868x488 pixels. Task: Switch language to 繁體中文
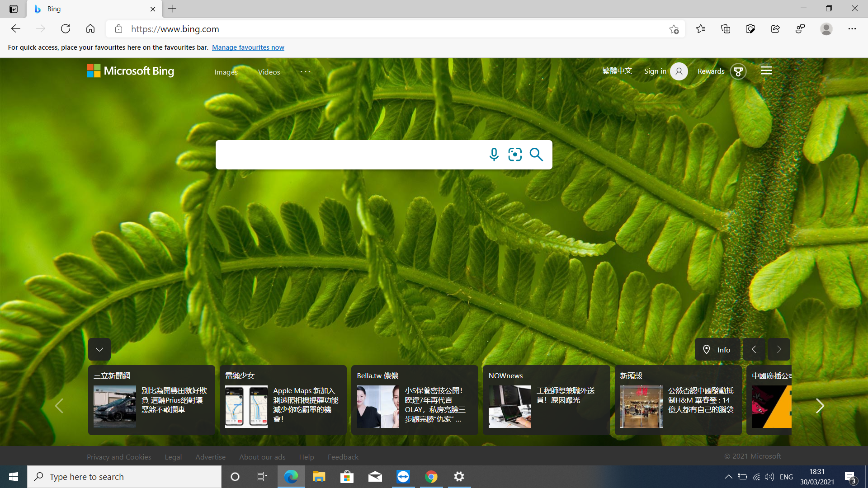[617, 71]
